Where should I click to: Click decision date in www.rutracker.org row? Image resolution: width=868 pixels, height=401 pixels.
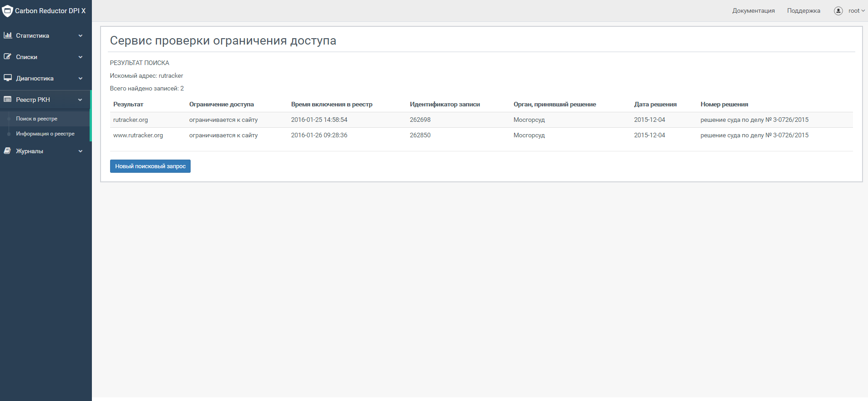pyautogui.click(x=649, y=135)
